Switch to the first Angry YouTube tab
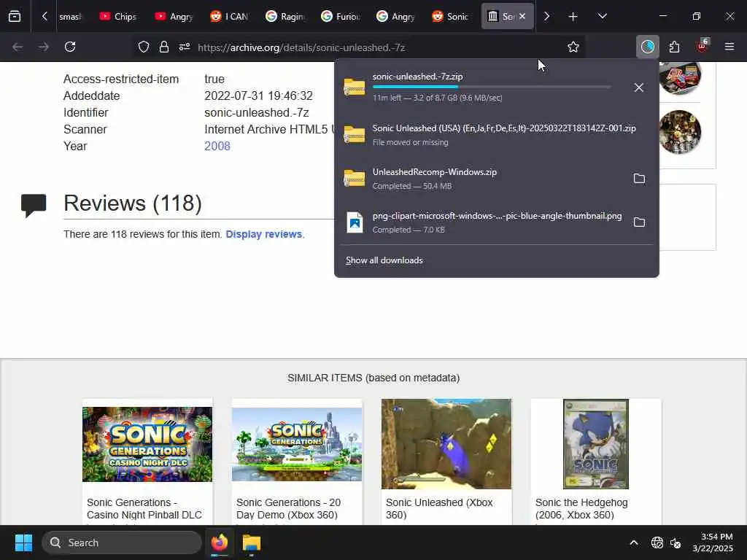This screenshot has width=747, height=560. [x=174, y=17]
